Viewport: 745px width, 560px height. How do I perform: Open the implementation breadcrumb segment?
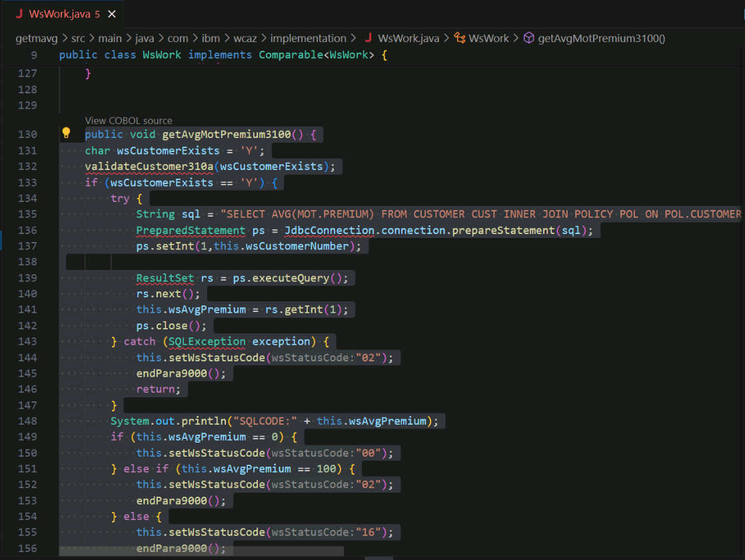(309, 39)
